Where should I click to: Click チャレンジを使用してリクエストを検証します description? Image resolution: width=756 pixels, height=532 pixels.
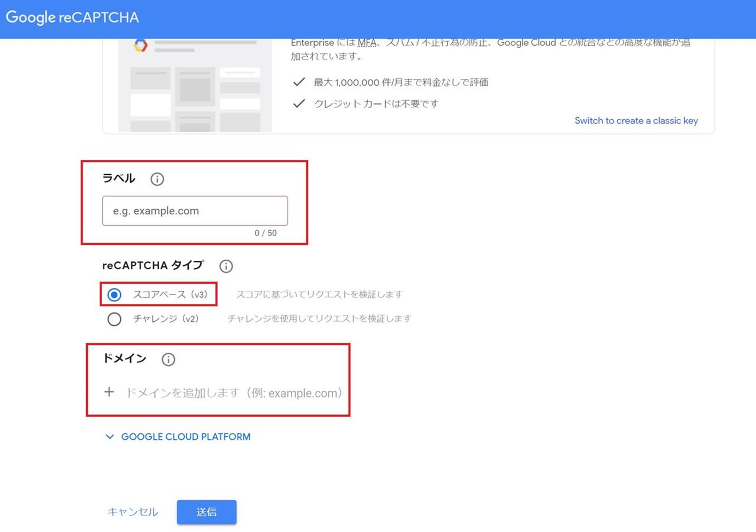point(319,319)
